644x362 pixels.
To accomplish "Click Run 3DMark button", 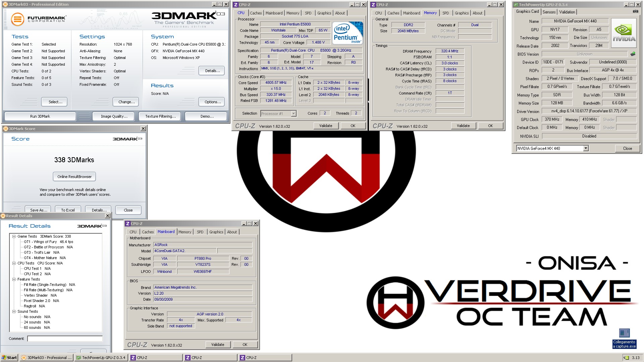I will [40, 116].
